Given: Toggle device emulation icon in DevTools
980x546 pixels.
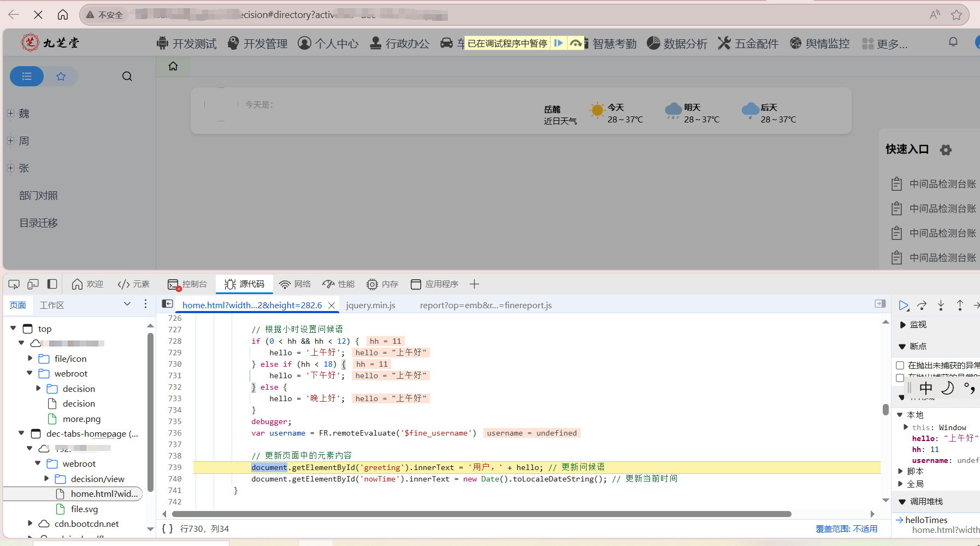Looking at the screenshot, I should tap(33, 284).
